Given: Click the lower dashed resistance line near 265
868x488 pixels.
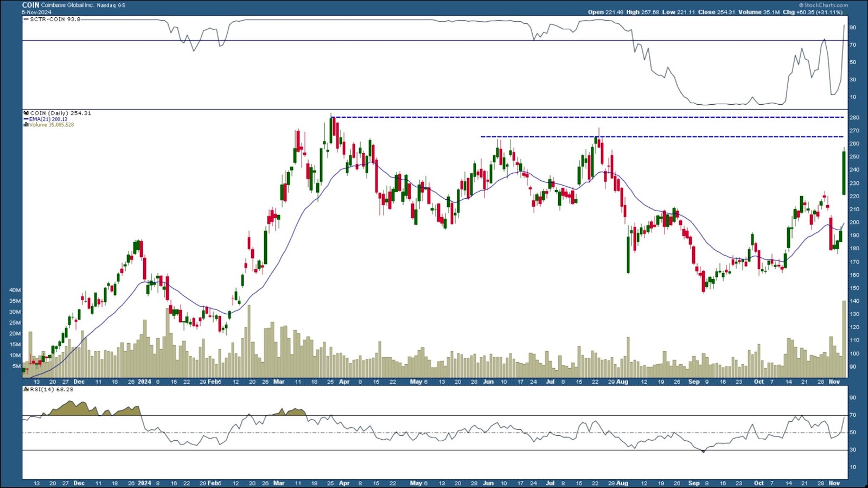Looking at the screenshot, I should [662, 137].
